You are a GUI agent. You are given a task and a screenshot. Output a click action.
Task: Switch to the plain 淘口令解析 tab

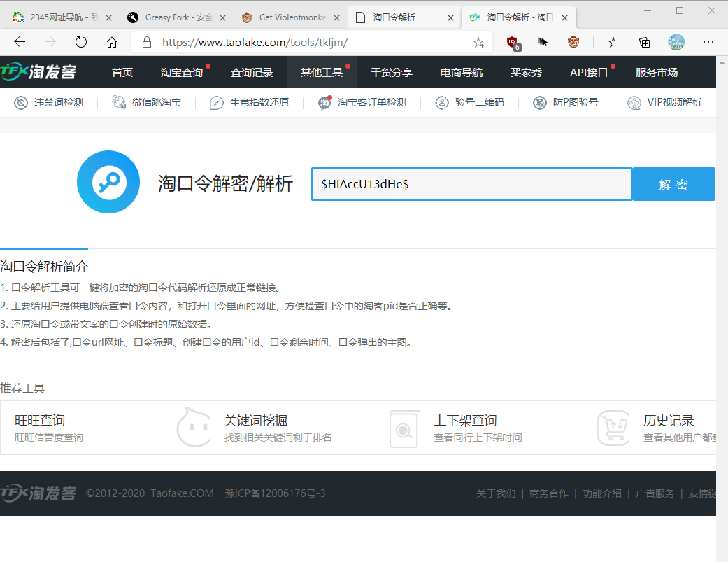click(x=404, y=17)
